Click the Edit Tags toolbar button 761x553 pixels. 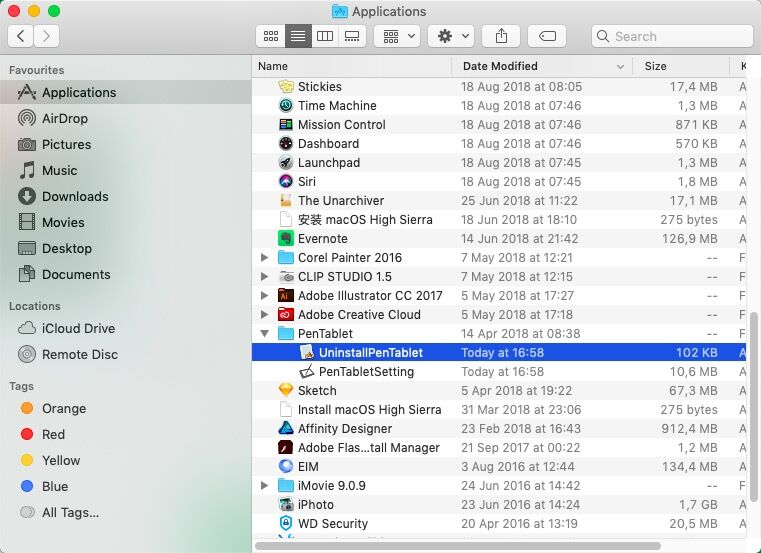(x=547, y=36)
